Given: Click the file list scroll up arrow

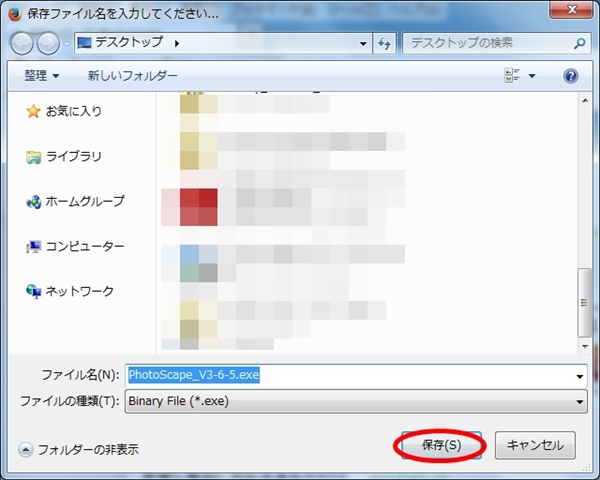Looking at the screenshot, I should coord(585,101).
